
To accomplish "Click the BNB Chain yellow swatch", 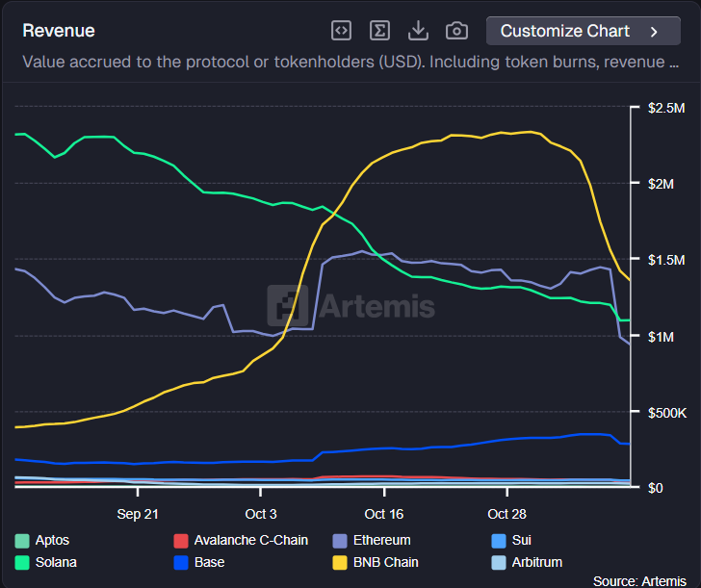I will 339,562.
